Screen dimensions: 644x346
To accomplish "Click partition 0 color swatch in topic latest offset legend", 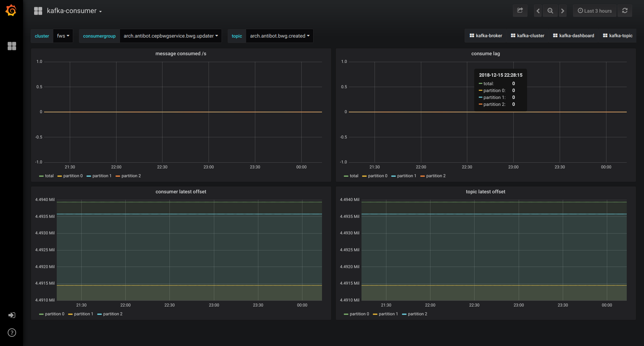I will [x=346, y=314].
